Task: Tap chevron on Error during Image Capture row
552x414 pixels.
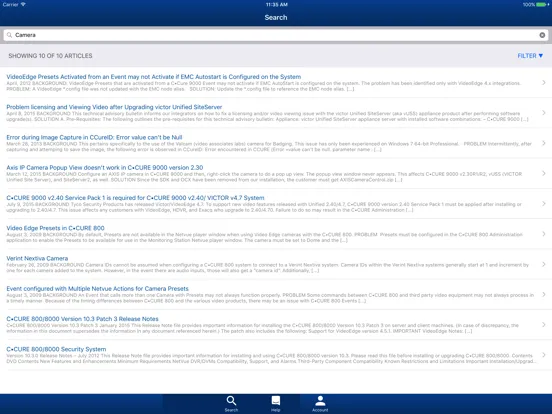Action: 544,143
